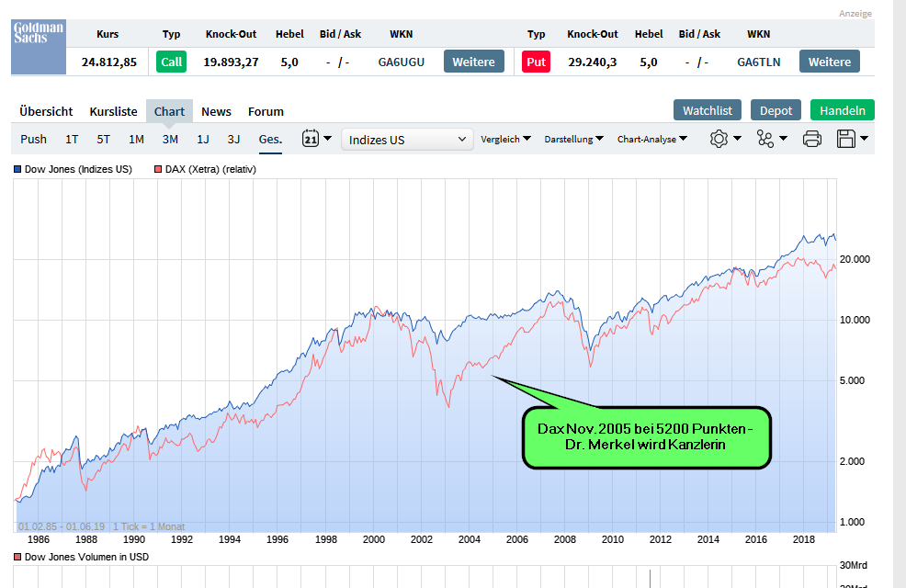Set chart range to 1M
Image resolution: width=906 pixels, height=588 pixels.
coord(136,140)
